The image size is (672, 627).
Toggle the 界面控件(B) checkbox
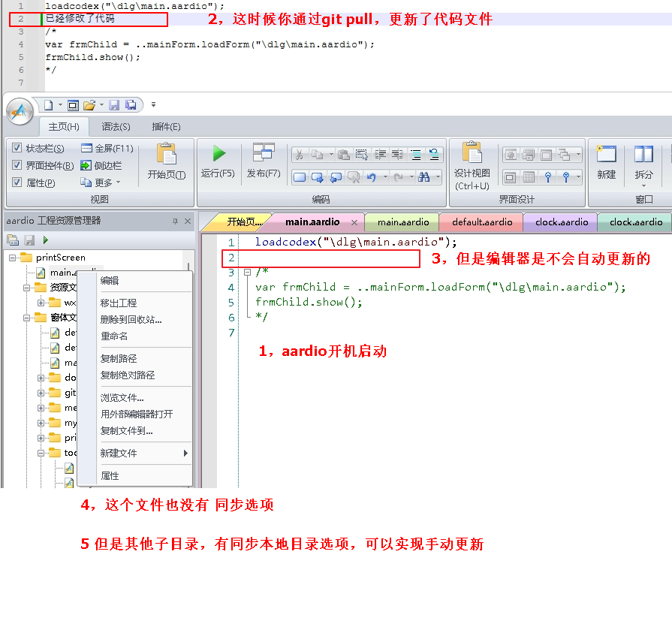point(17,165)
